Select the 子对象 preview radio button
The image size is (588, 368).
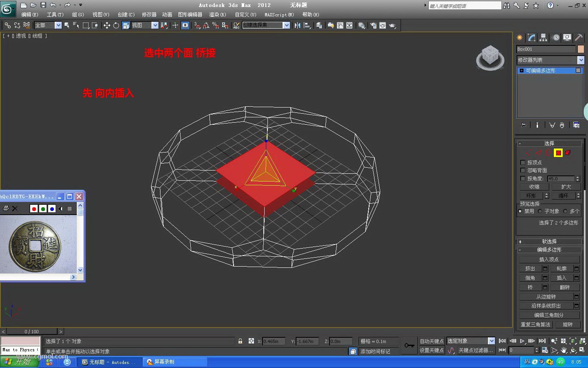pyautogui.click(x=540, y=211)
